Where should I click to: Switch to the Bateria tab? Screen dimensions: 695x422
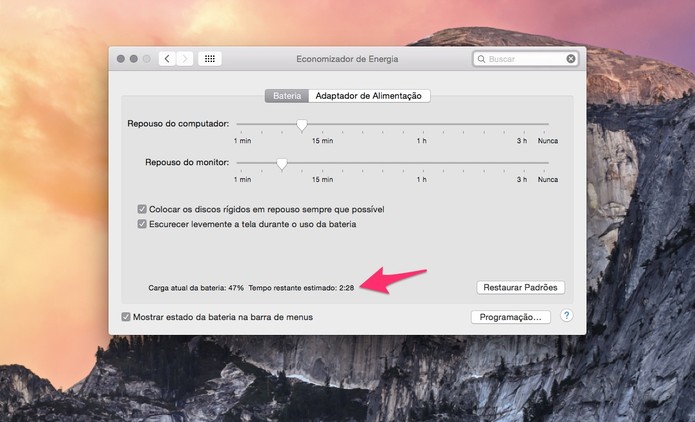pos(287,96)
